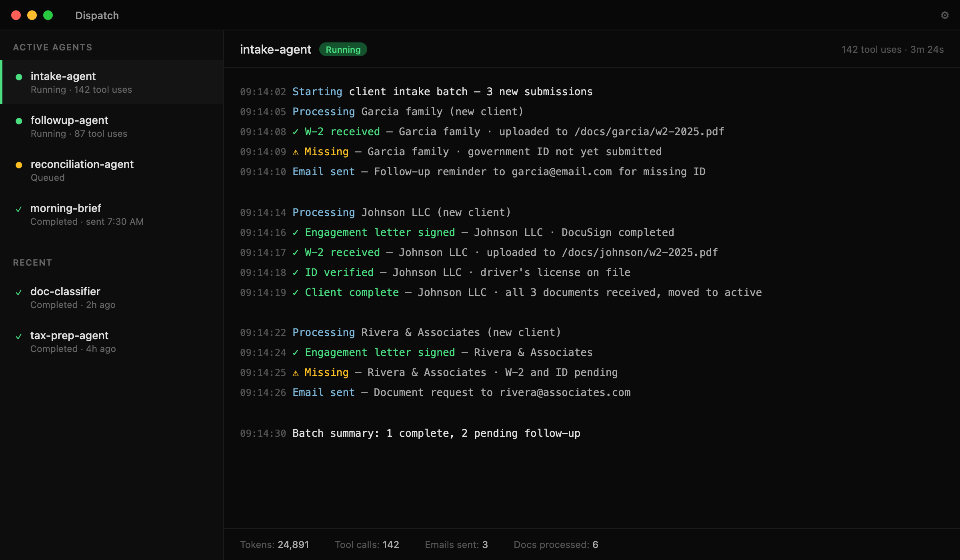Viewport: 960px width, 560px height.
Task: Click the RECENT section heading
Action: click(x=32, y=262)
